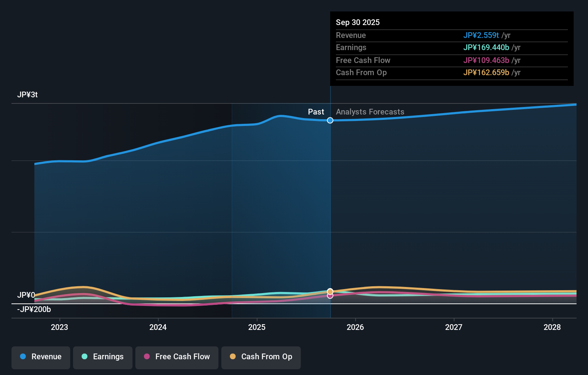Click the Cash From Op legend button
Screen dimensions: 588x375
coord(261,357)
